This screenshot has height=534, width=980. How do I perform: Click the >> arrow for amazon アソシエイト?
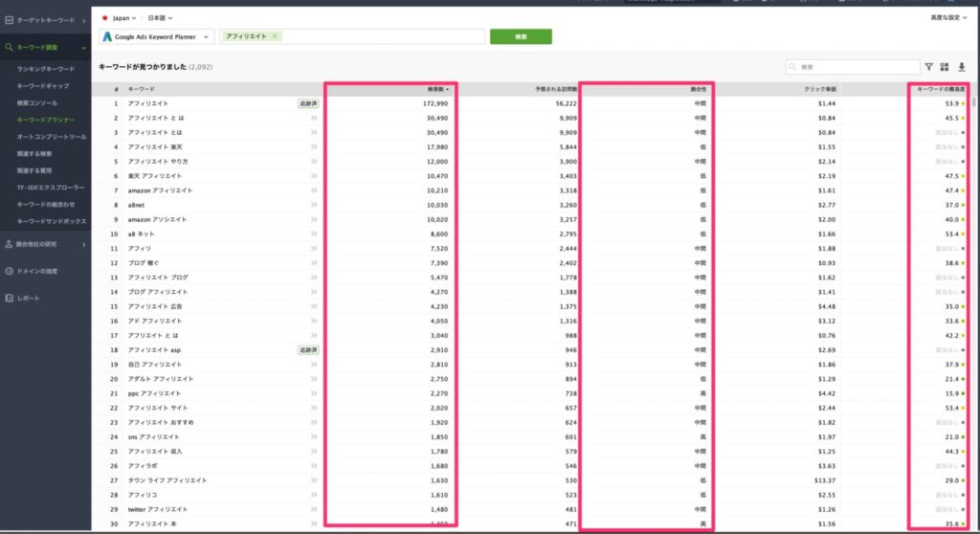point(314,219)
